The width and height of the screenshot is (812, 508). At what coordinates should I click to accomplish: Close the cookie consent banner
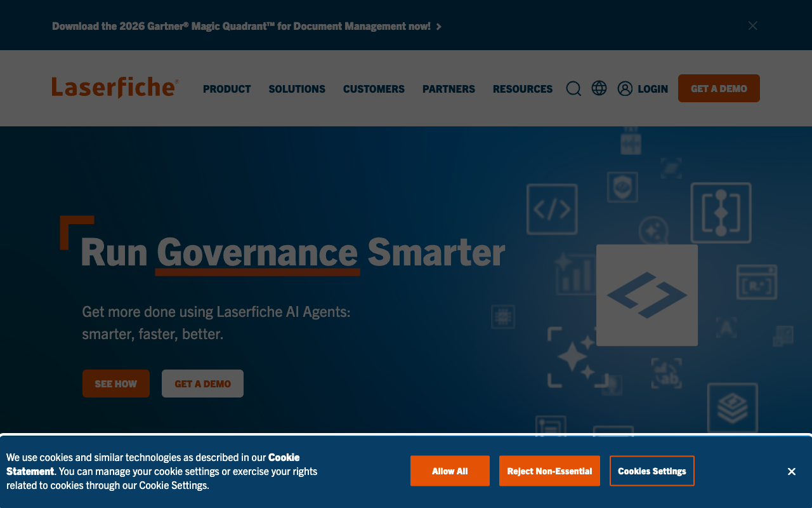tap(792, 471)
